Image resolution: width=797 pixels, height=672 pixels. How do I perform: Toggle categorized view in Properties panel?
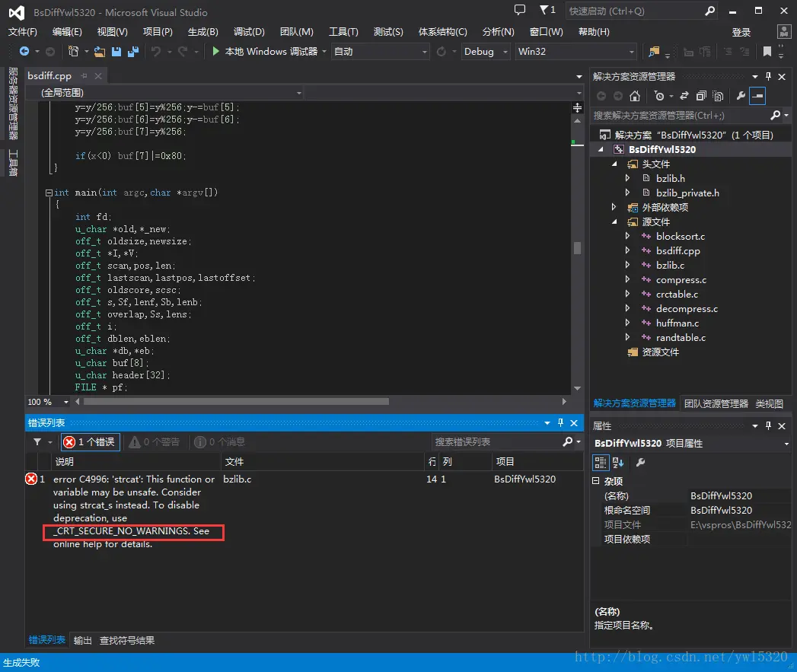tap(601, 462)
